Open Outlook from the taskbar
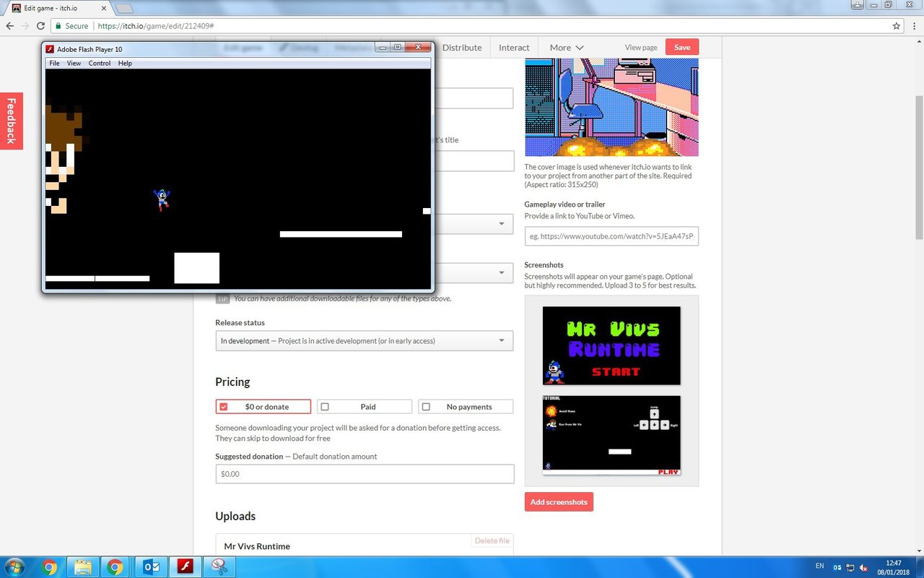 point(152,567)
